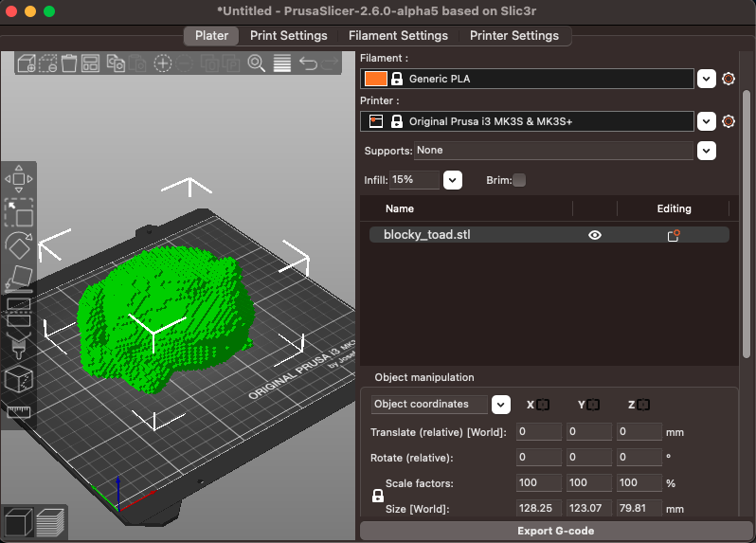Switch to the Plater tab
This screenshot has height=543, width=756.
pos(211,36)
